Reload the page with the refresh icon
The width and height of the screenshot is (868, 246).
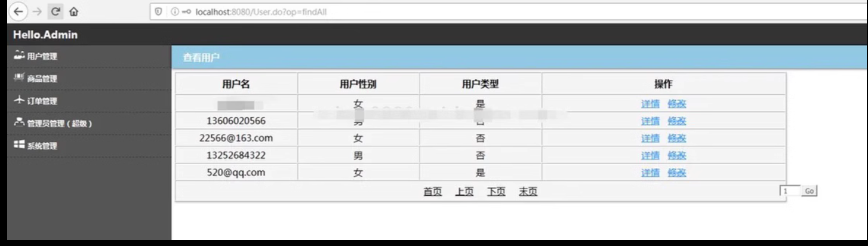[56, 11]
